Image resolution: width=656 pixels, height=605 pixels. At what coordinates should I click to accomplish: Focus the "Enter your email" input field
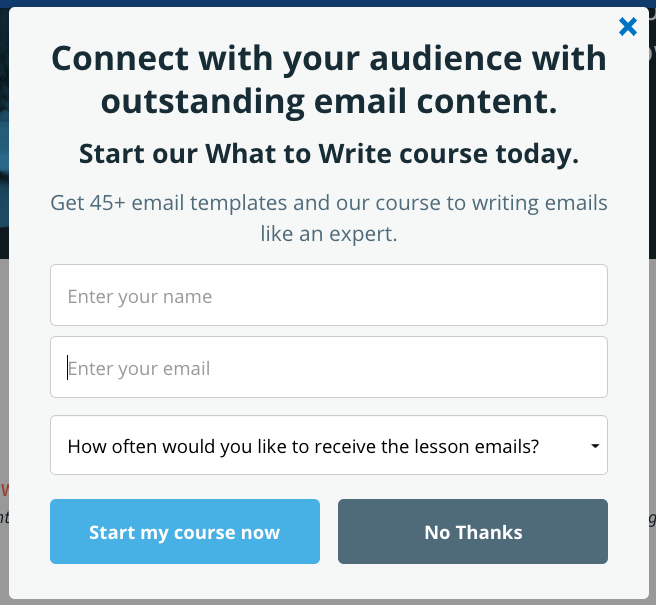[x=329, y=367]
